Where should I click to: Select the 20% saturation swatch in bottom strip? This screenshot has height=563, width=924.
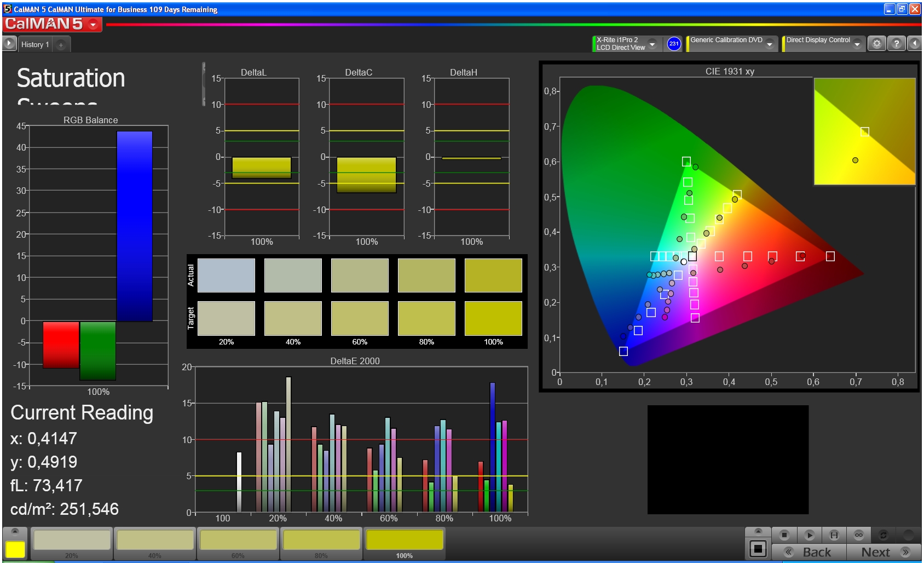(x=72, y=542)
